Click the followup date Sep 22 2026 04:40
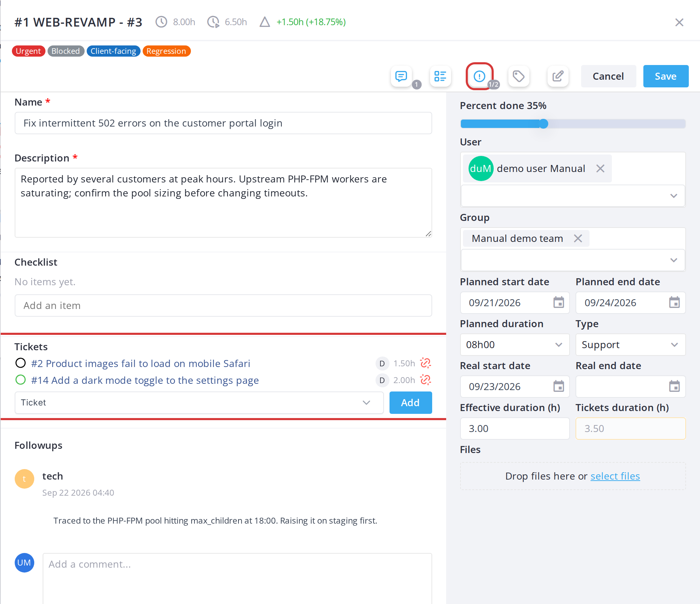The height and width of the screenshot is (604, 700). tap(78, 493)
